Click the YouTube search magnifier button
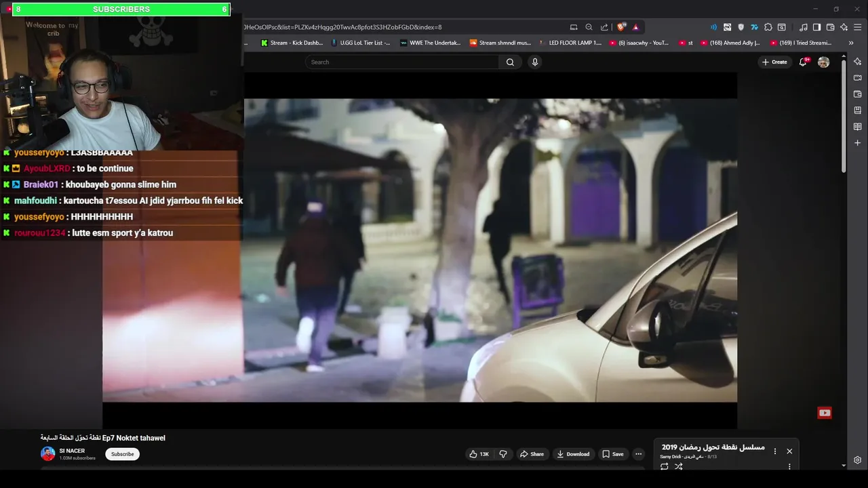 click(x=510, y=62)
